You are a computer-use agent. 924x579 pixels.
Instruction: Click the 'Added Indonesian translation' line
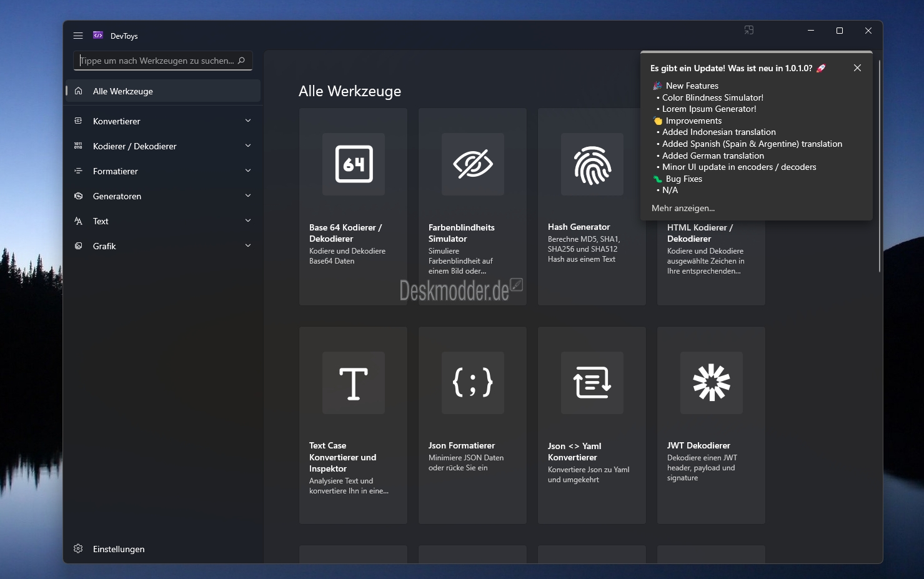pos(718,132)
